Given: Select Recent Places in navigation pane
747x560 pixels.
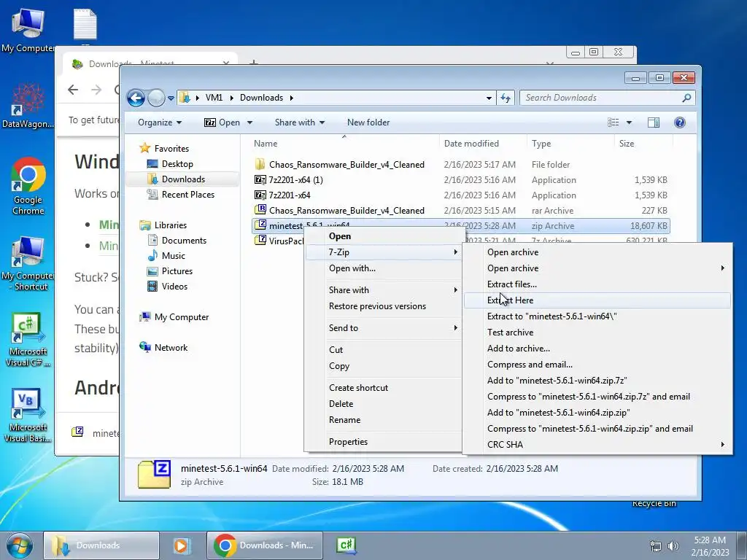Looking at the screenshot, I should (187, 194).
